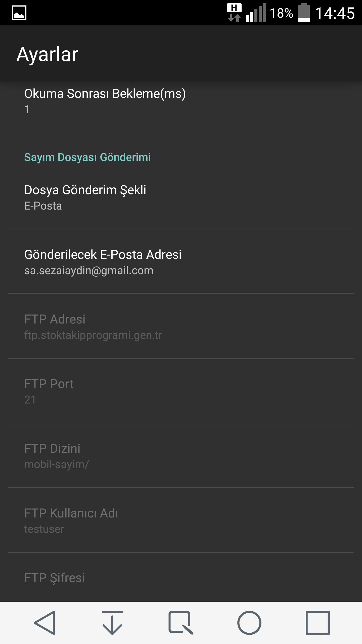
Task: Tap the FTP Port setting
Action: tap(181, 391)
